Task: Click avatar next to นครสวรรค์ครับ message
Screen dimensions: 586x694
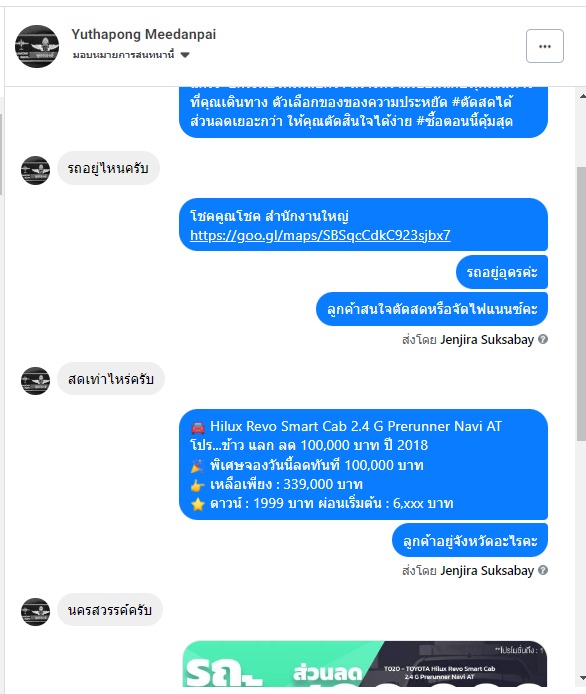Action: pyautogui.click(x=35, y=612)
